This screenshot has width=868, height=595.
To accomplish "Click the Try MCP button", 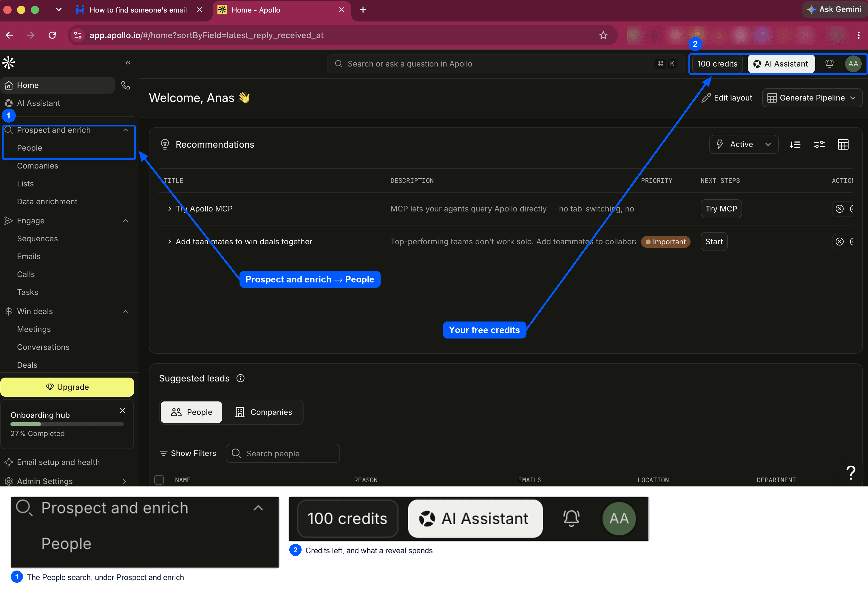I will tap(721, 209).
